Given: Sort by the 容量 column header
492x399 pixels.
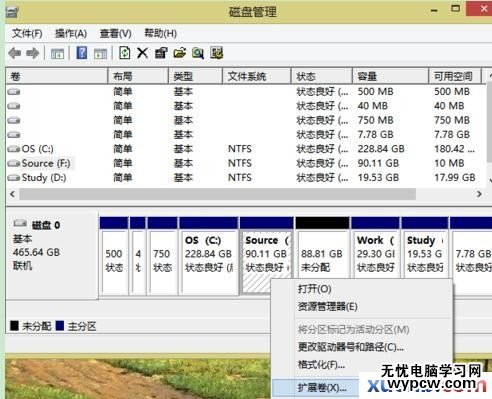Looking at the screenshot, I should (x=390, y=76).
